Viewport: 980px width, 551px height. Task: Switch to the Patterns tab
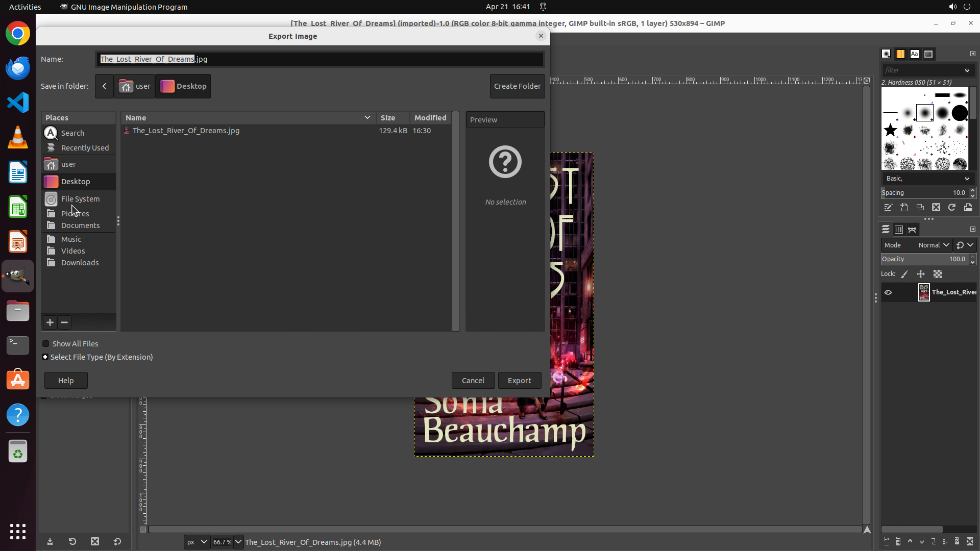point(900,54)
